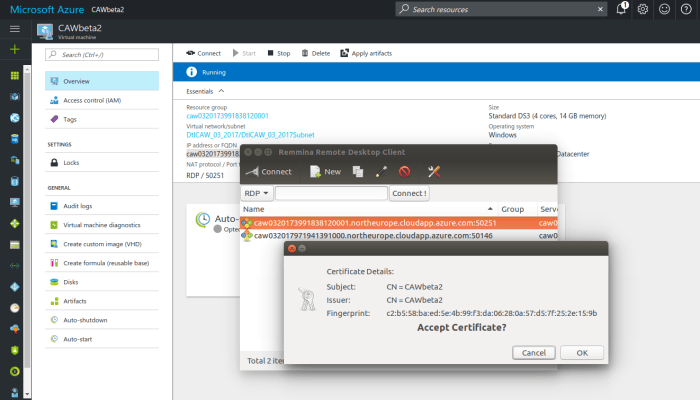Screen dimensions: 700x400
Task: Open Create custom image (VHD)
Action: (102, 244)
